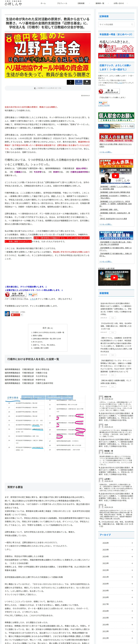Viewport: 138px width, 644px height.
Task: Open the 年金脱退一時金 banner image
Action: pos(116,49)
